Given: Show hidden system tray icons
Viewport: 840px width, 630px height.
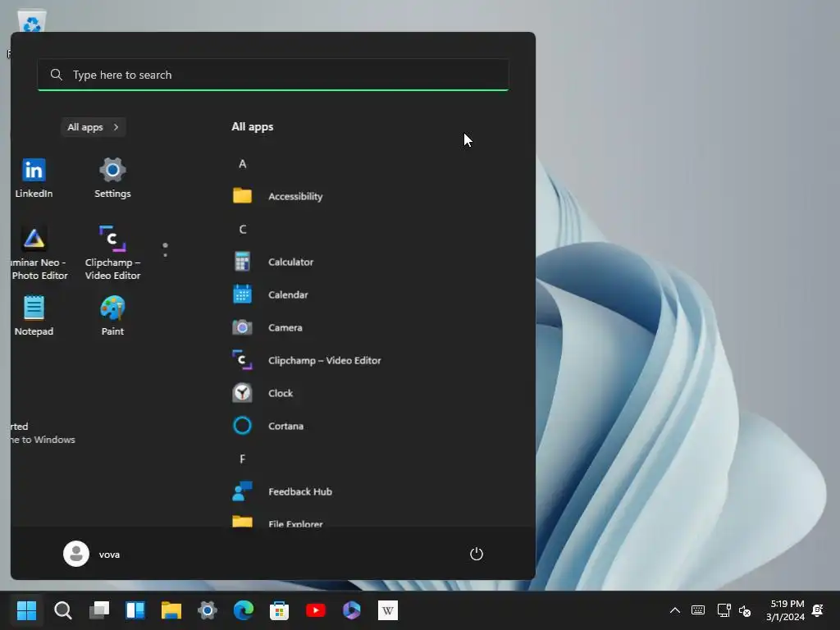Looking at the screenshot, I should point(675,610).
